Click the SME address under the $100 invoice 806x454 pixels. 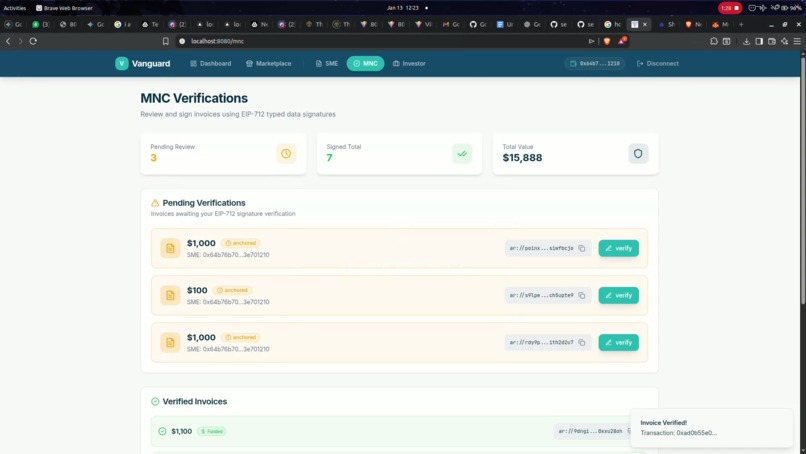[x=228, y=302]
